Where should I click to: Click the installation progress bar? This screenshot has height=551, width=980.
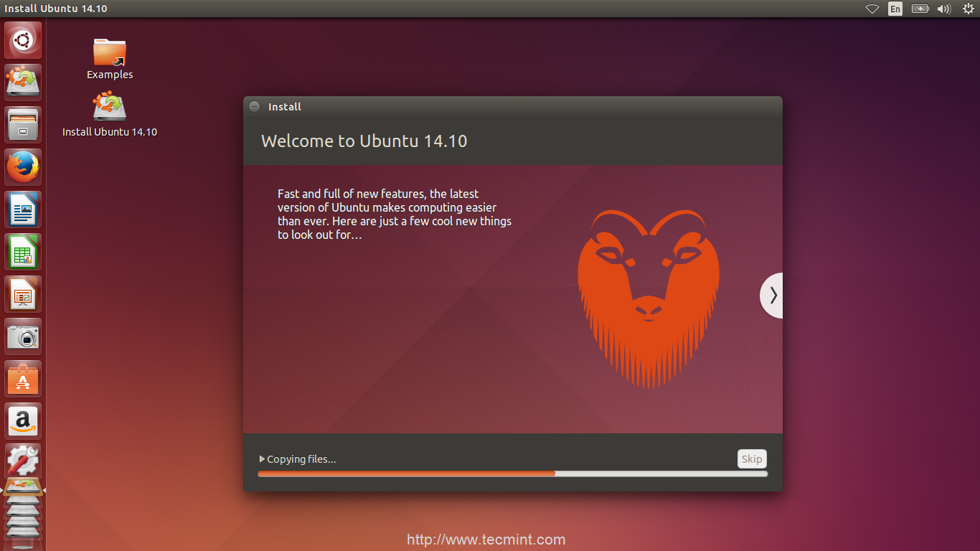pos(512,474)
